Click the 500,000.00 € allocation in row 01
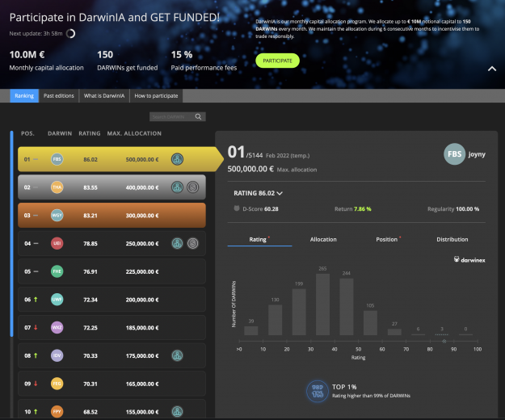This screenshot has height=420, width=505. (142, 159)
